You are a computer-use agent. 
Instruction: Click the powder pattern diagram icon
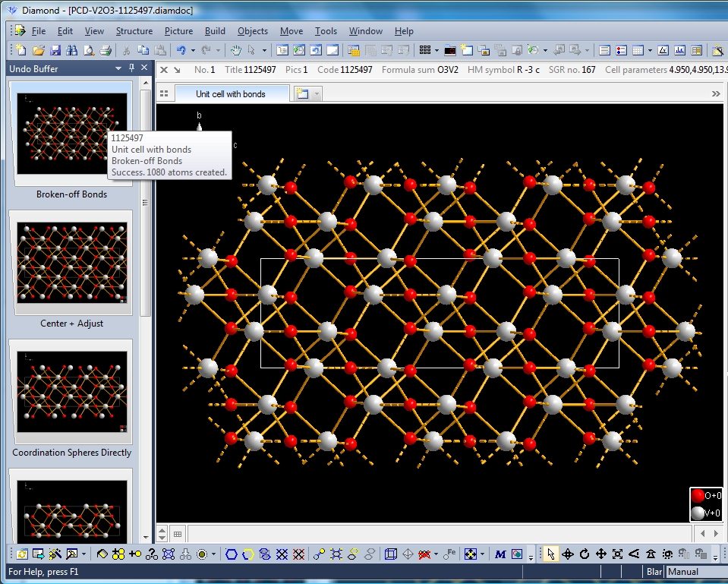pyautogui.click(x=679, y=50)
